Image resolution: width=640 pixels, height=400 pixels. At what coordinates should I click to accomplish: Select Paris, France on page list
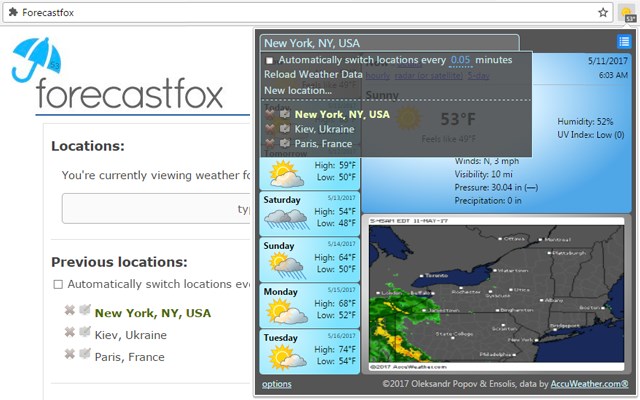point(129,357)
